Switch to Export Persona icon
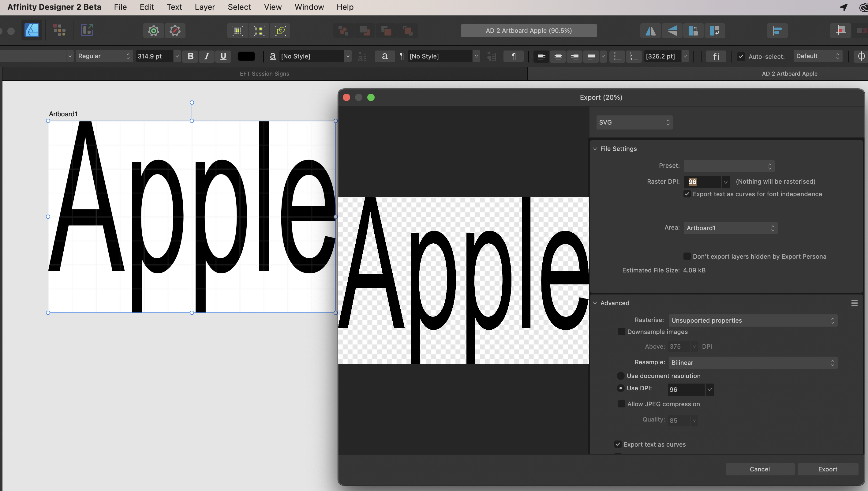The width and height of the screenshot is (868, 491). click(x=87, y=31)
